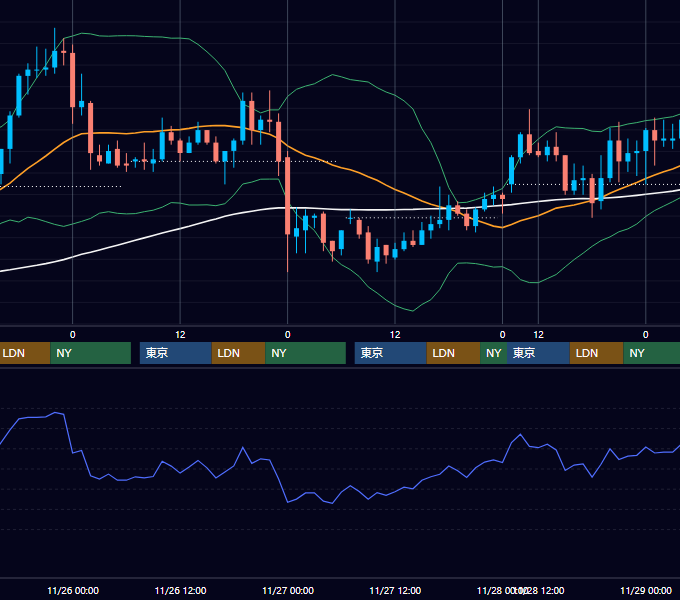Select the 東京 session block under the second 12 tick
Screen dimensions: 680x600
pyautogui.click(x=391, y=353)
